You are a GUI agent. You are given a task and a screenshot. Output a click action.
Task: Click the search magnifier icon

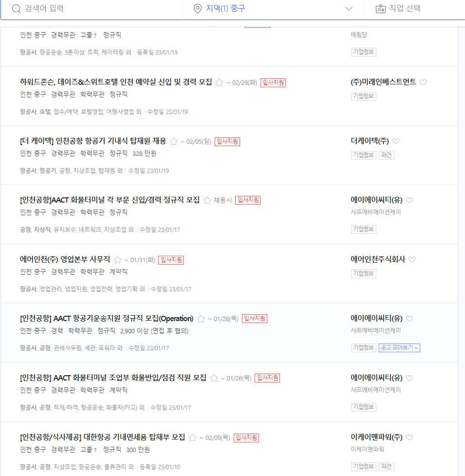pos(17,9)
